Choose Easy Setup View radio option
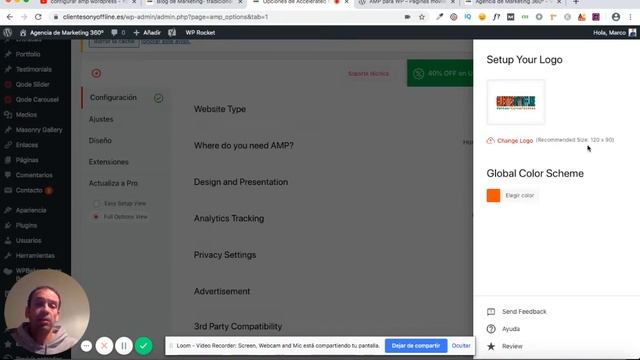640x360 pixels. pos(96,203)
